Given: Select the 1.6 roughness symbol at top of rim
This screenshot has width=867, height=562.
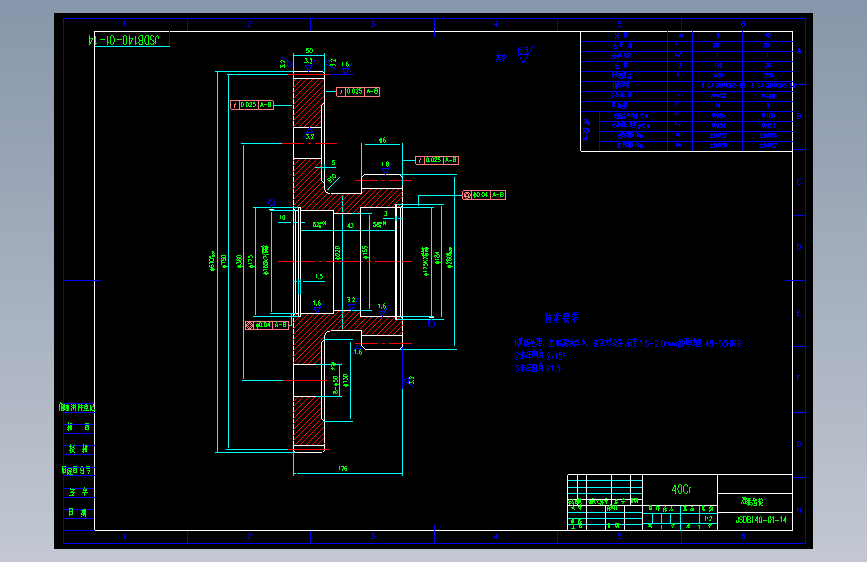Looking at the screenshot, I should 345,67.
